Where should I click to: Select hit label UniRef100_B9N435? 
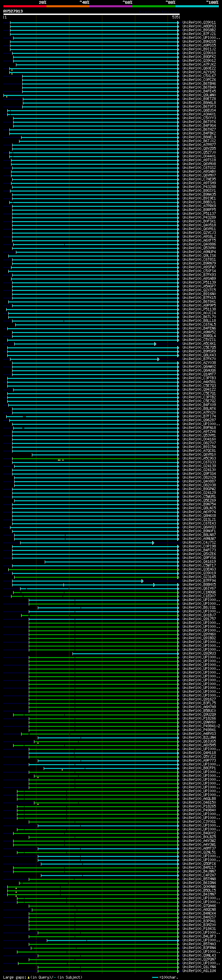(x=199, y=194)
